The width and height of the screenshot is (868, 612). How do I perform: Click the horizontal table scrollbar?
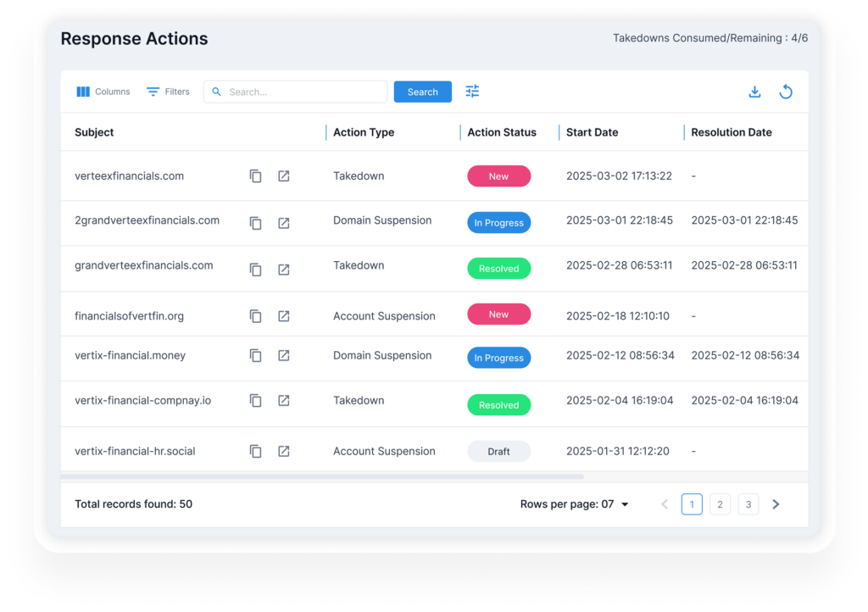[321, 476]
